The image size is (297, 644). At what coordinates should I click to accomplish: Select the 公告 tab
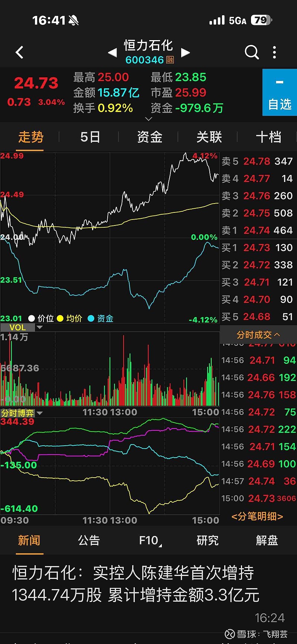pyautogui.click(x=89, y=540)
